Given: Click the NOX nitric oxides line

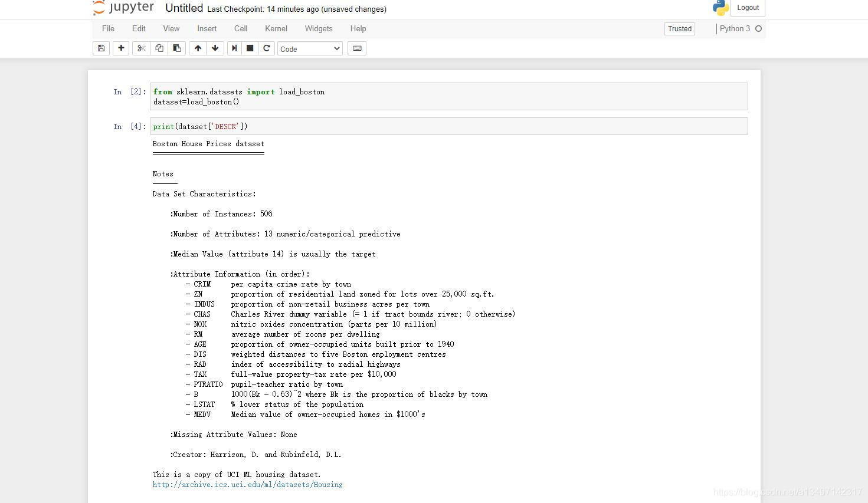Looking at the screenshot, I should tap(312, 324).
